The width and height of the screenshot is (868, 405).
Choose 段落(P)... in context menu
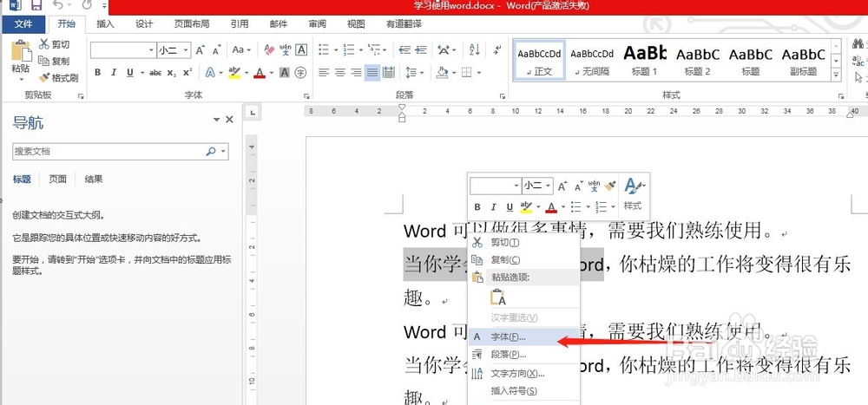pyautogui.click(x=523, y=355)
